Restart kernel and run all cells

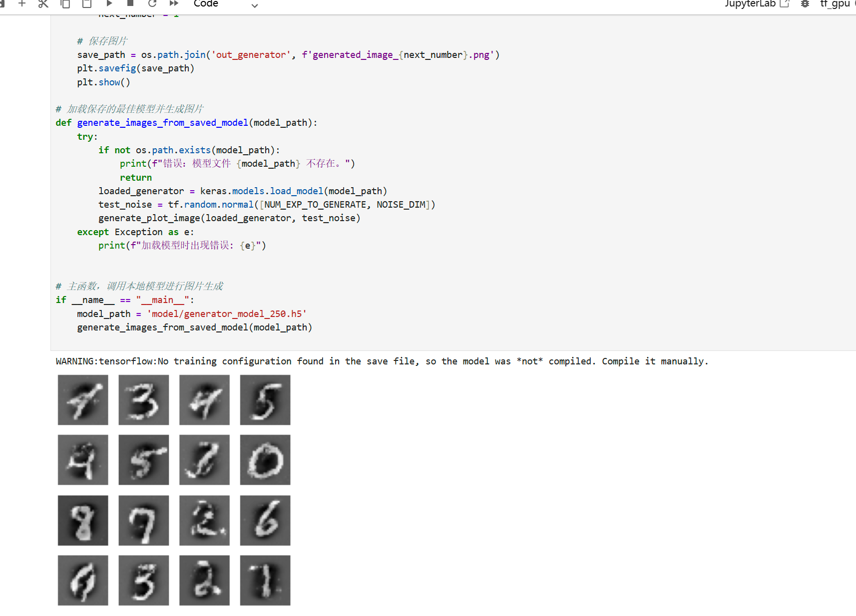point(173,3)
